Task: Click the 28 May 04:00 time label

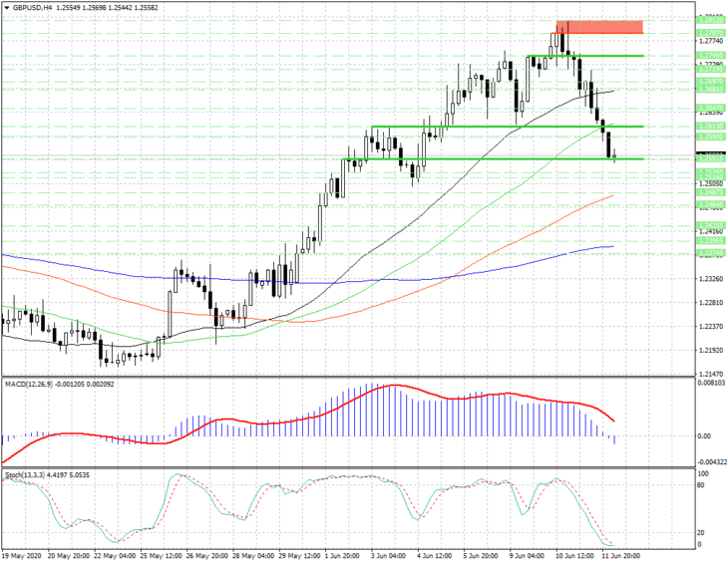Action: pos(252,556)
